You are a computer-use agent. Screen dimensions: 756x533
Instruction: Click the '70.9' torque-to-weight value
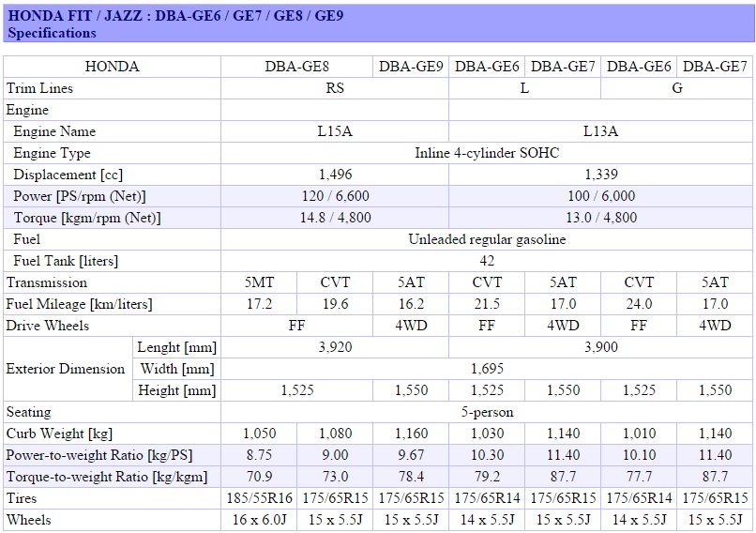[x=259, y=477]
